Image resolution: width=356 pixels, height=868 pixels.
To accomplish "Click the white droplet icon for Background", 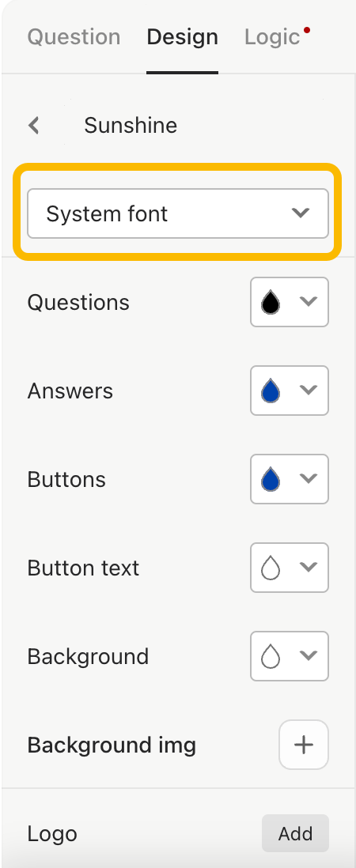I will (x=271, y=657).
